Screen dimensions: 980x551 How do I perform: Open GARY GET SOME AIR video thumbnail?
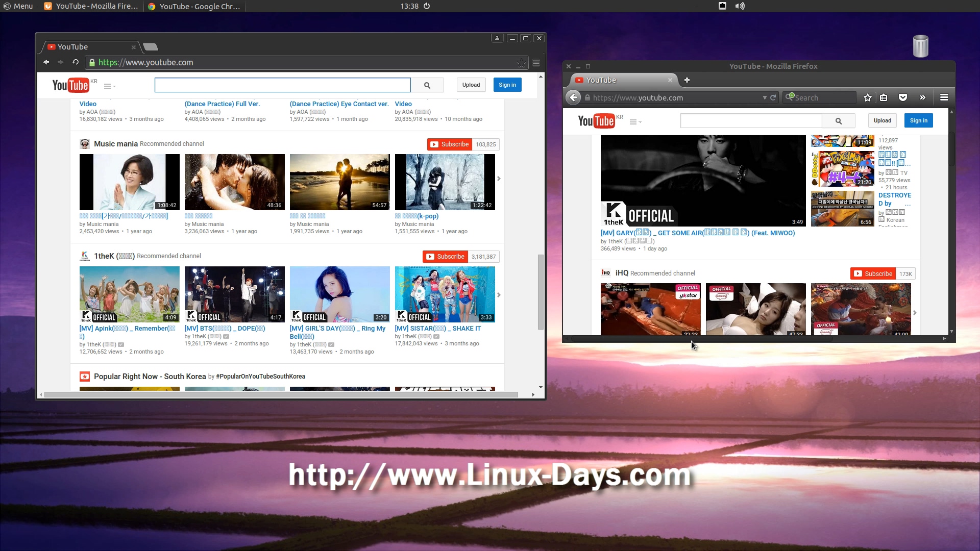click(703, 181)
